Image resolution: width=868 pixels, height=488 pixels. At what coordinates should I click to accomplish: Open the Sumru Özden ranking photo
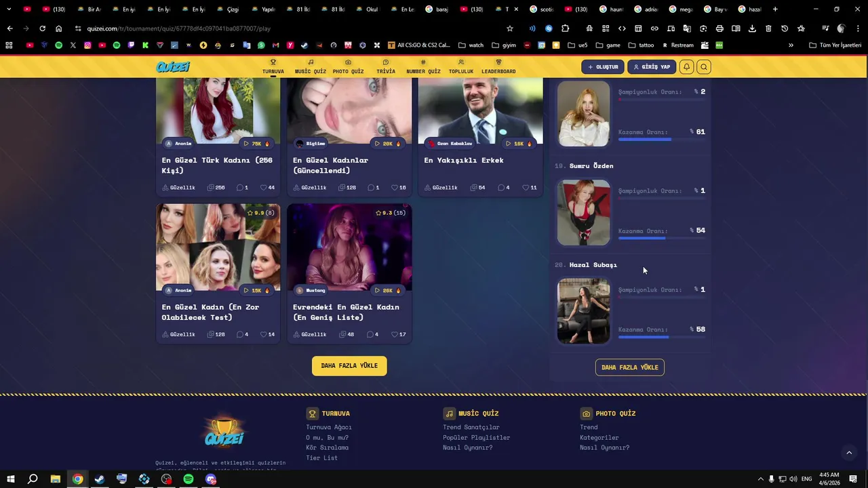pos(584,212)
